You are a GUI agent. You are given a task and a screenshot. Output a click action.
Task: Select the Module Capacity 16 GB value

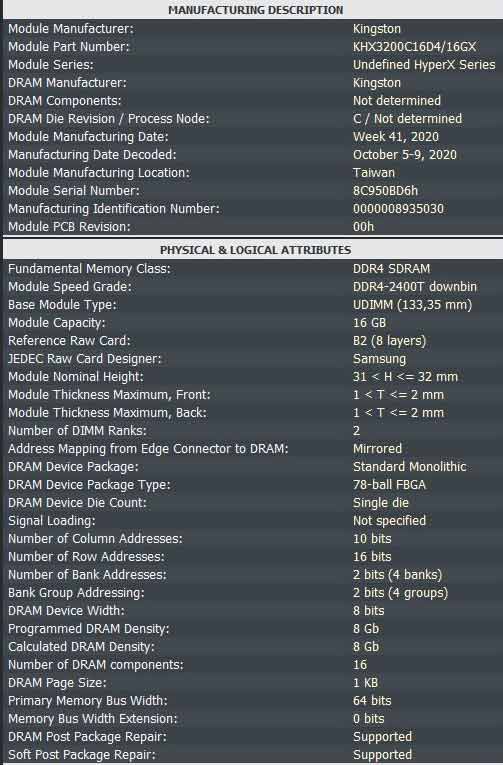point(369,323)
